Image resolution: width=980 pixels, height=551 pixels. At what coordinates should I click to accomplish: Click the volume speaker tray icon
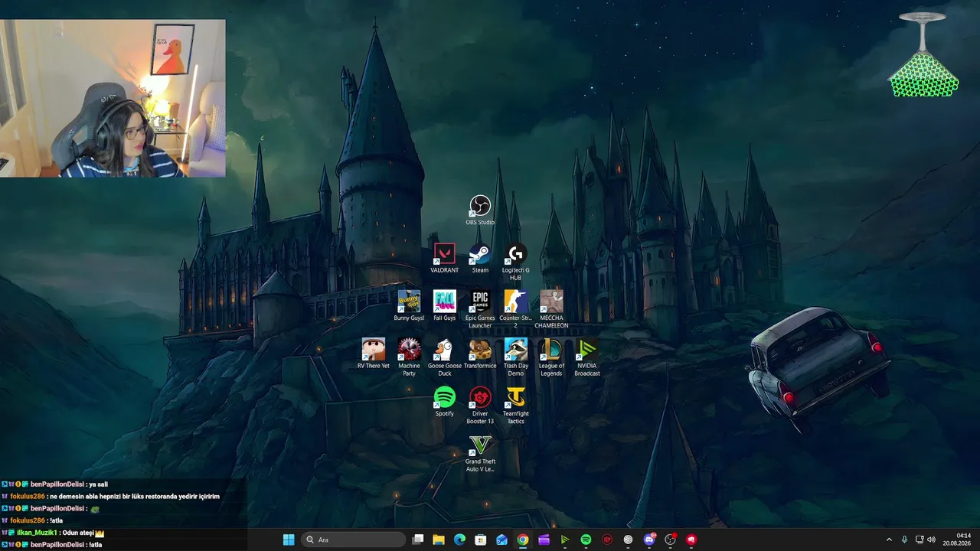932,540
